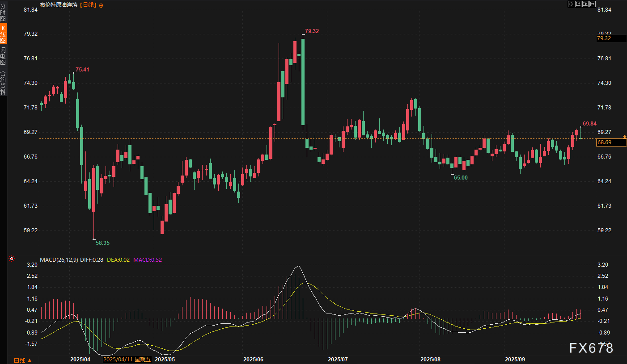Open the 闪电图 tab
The width and height of the screenshot is (627, 364).
click(x=3, y=56)
